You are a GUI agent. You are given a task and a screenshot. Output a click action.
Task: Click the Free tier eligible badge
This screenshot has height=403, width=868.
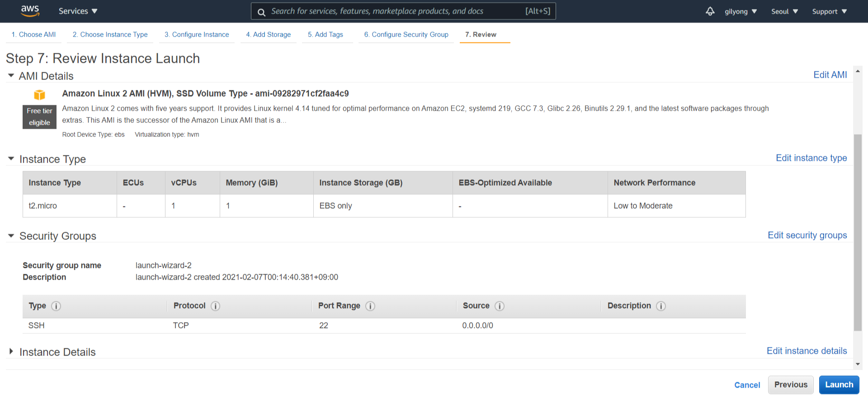tap(40, 117)
